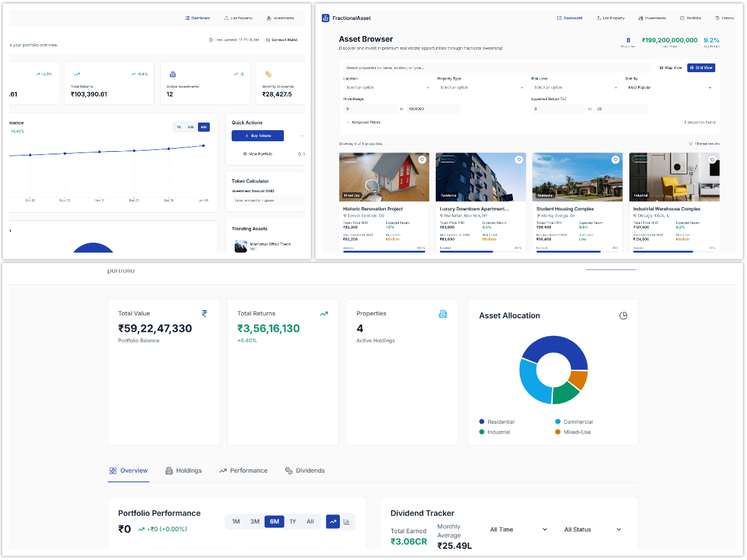Click Investment Amount field in Token Calculator
The width and height of the screenshot is (747, 560).
click(268, 200)
